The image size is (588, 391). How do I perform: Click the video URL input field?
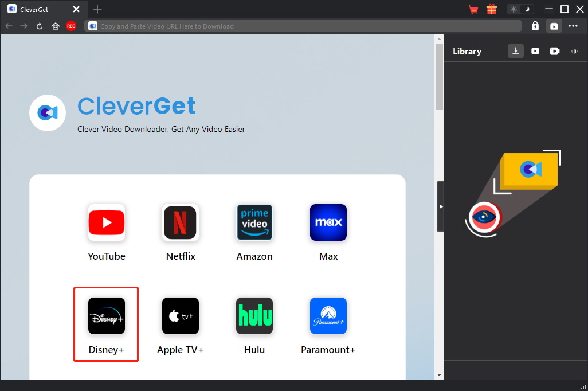click(304, 26)
